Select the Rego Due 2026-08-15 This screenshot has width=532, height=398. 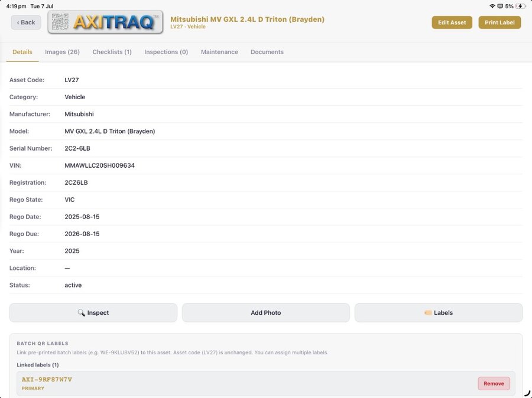point(82,234)
